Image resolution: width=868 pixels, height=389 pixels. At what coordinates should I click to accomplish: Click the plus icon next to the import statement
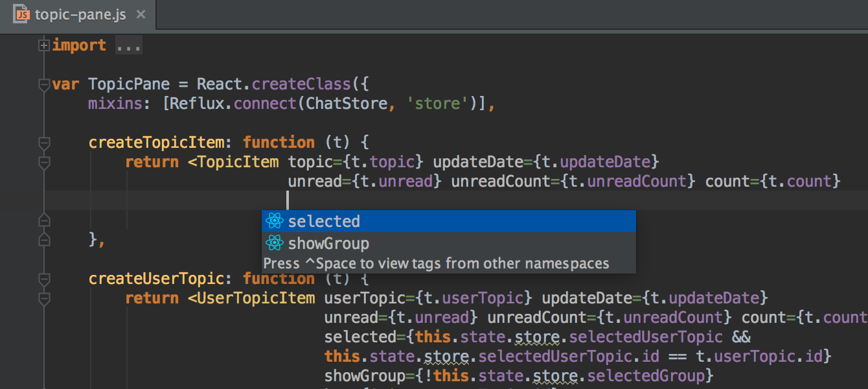(43, 45)
